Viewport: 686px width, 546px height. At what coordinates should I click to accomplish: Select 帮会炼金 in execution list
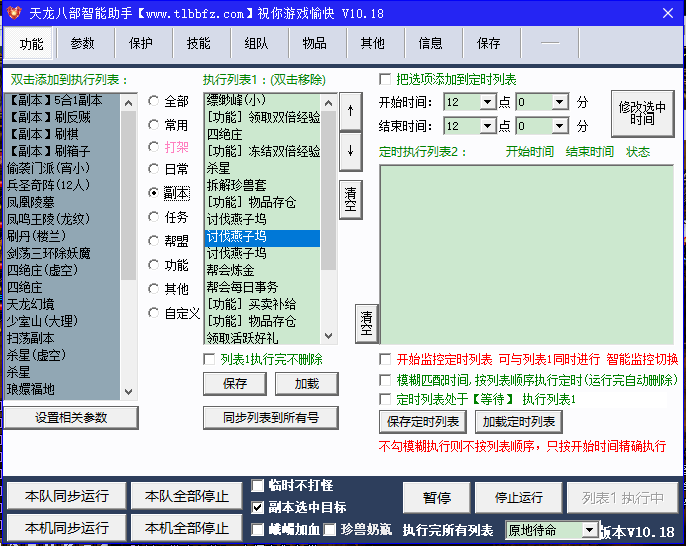pyautogui.click(x=262, y=270)
